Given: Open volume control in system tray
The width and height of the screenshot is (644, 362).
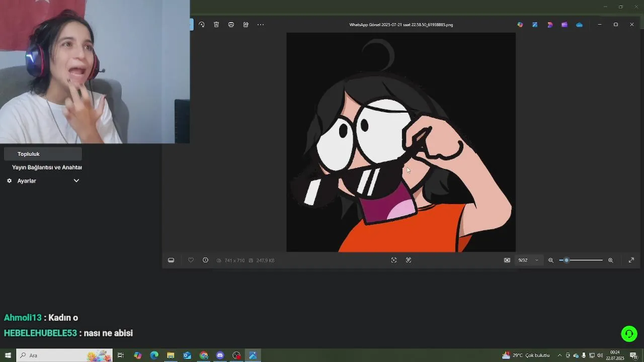Looking at the screenshot, I should point(600,355).
